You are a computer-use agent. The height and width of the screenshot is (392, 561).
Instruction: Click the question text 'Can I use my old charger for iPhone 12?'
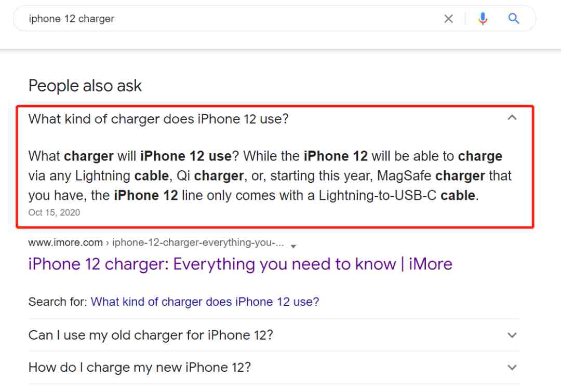pyautogui.click(x=151, y=335)
